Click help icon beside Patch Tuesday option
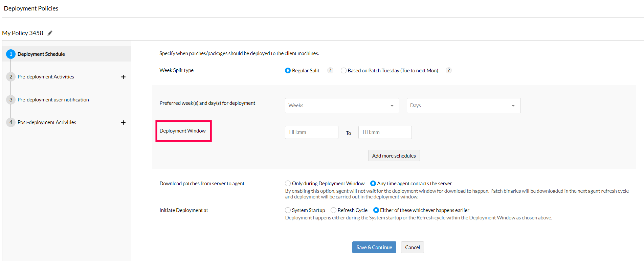The image size is (644, 262). pos(449,70)
